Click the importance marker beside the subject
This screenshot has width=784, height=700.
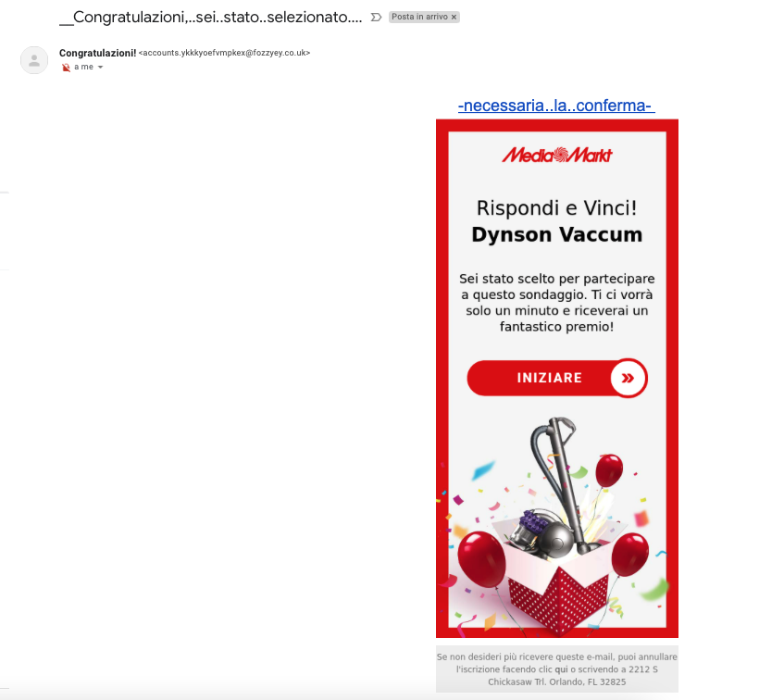click(x=376, y=18)
